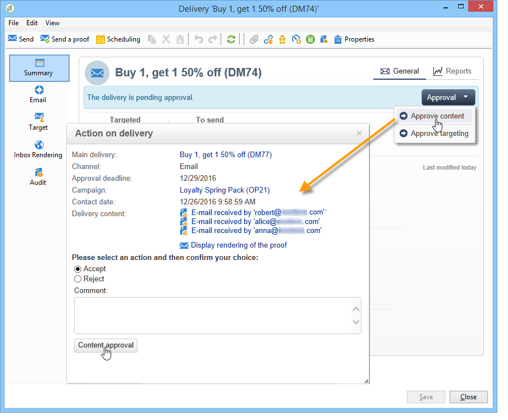Click the Last modified today text
508x420 pixels.
point(450,167)
